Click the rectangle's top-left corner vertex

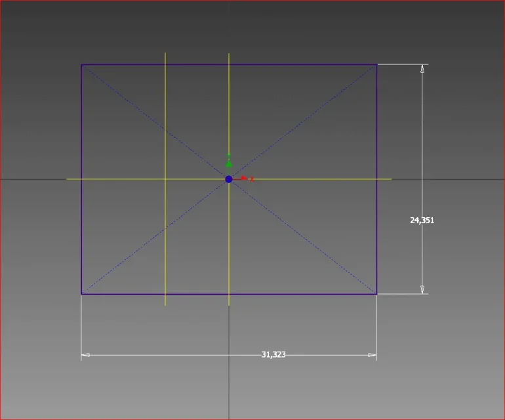click(81, 65)
